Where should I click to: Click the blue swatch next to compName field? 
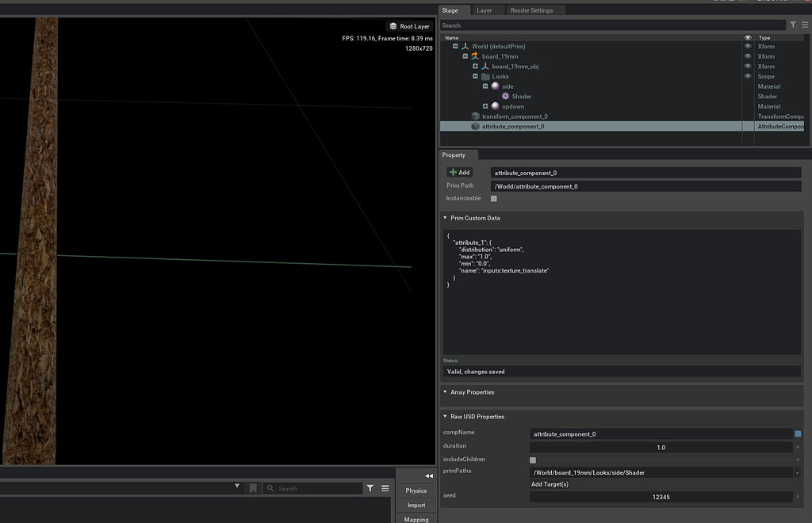[x=799, y=433]
